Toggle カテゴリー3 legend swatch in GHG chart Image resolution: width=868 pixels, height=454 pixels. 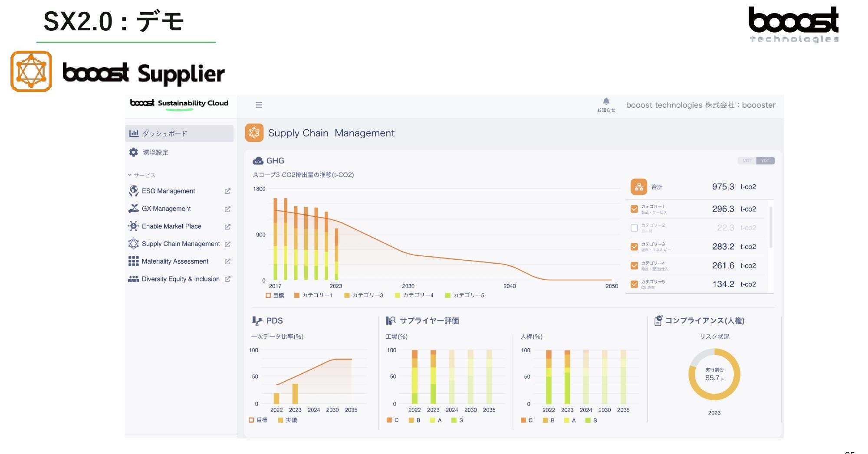347,295
